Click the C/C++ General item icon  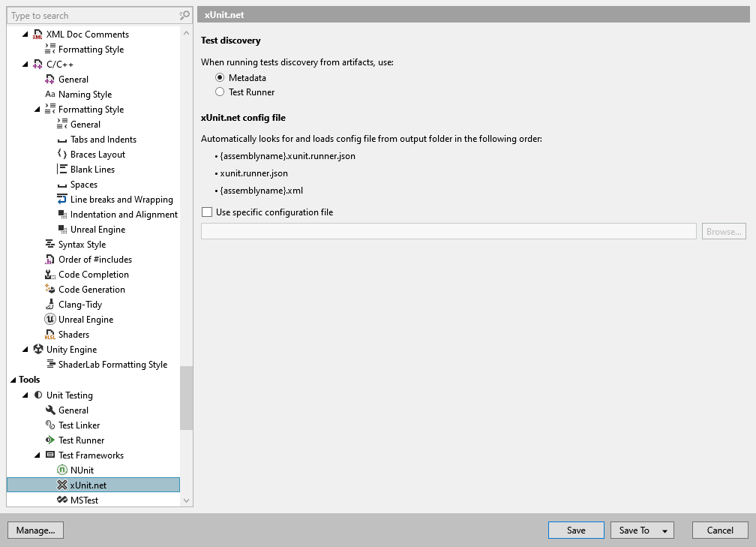pyautogui.click(x=49, y=79)
